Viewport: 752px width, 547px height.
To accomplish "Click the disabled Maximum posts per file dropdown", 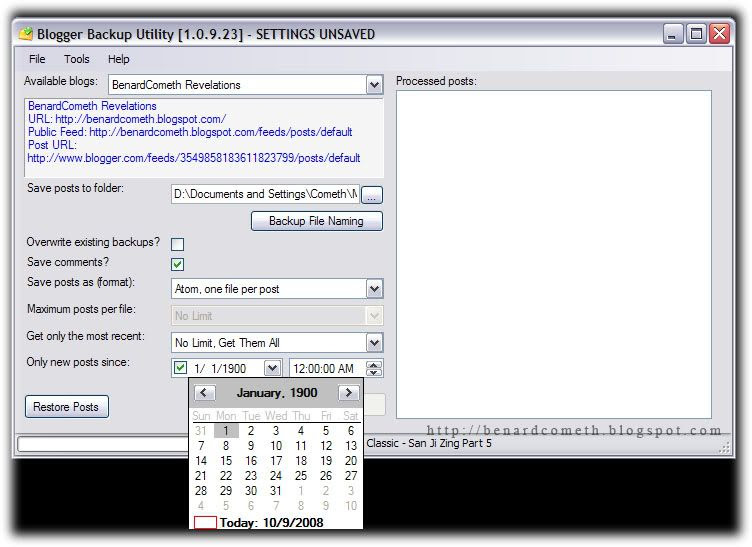I will pos(277,315).
